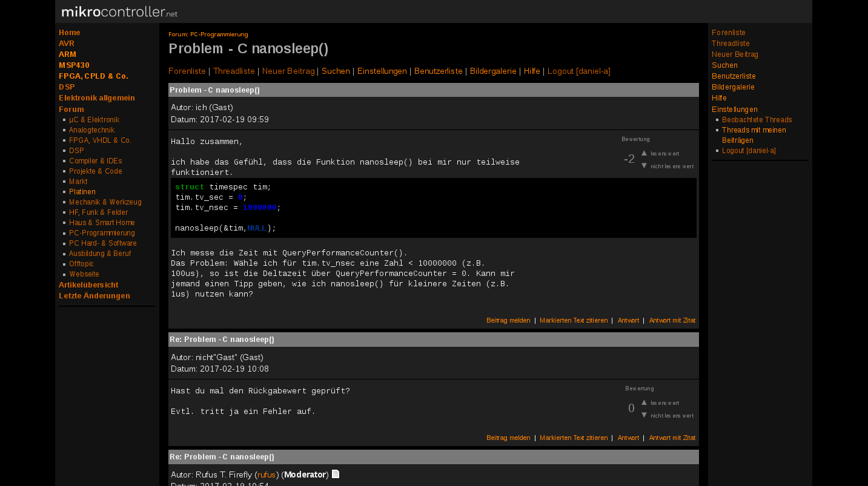Click Markierten Text zitieren on second post
Viewport: 868px width, 486px height.
(x=574, y=438)
